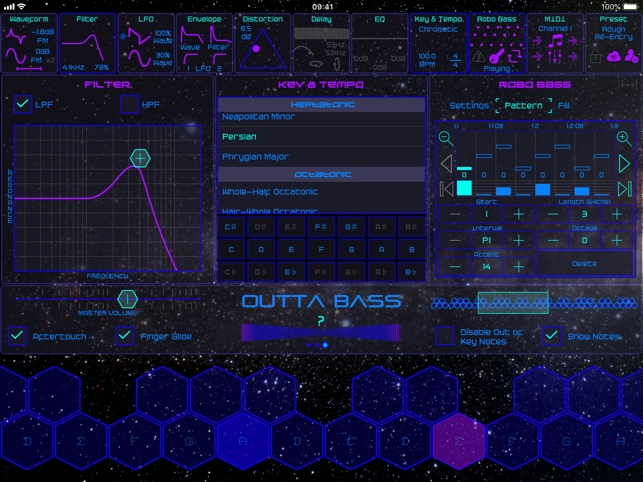The height and width of the screenshot is (482, 643).
Task: Choose the B flat root key button
Action: [411, 272]
